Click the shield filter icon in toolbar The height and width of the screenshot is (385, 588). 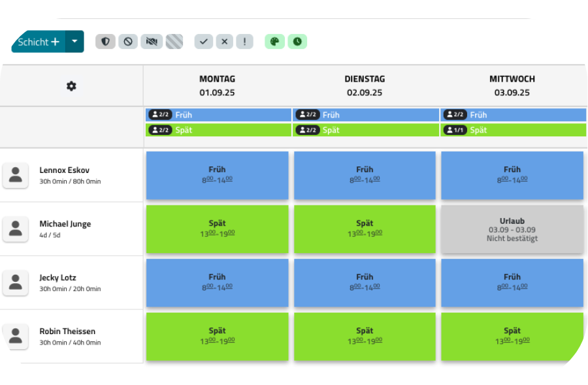coord(105,42)
